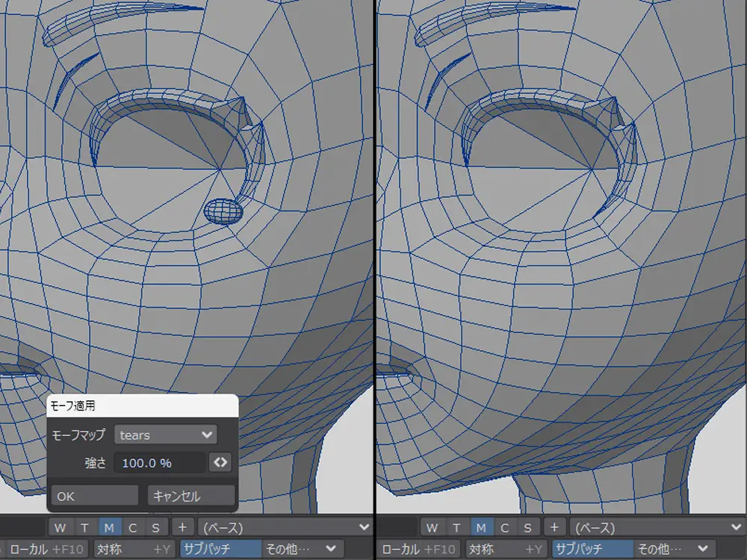Select the C color map button in right pane
Viewport: 747px width, 560px height.
pyautogui.click(x=504, y=528)
